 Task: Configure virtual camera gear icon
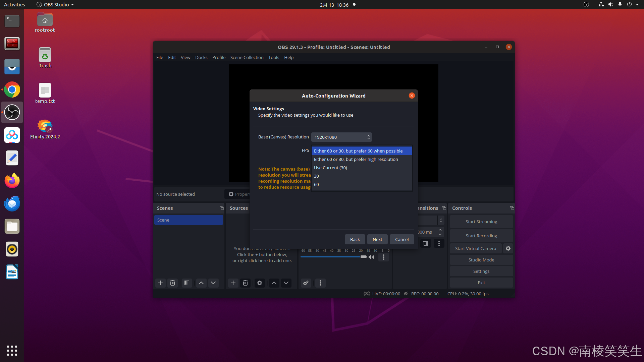pyautogui.click(x=508, y=248)
